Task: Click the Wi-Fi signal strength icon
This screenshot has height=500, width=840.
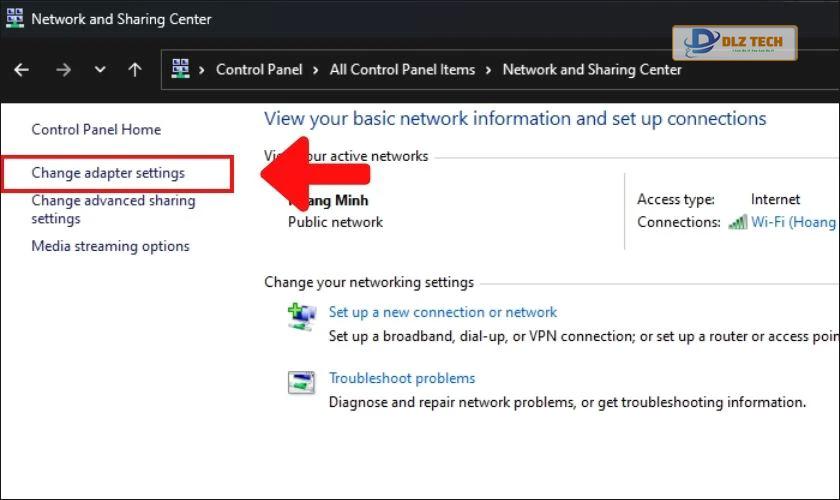Action: 738,222
